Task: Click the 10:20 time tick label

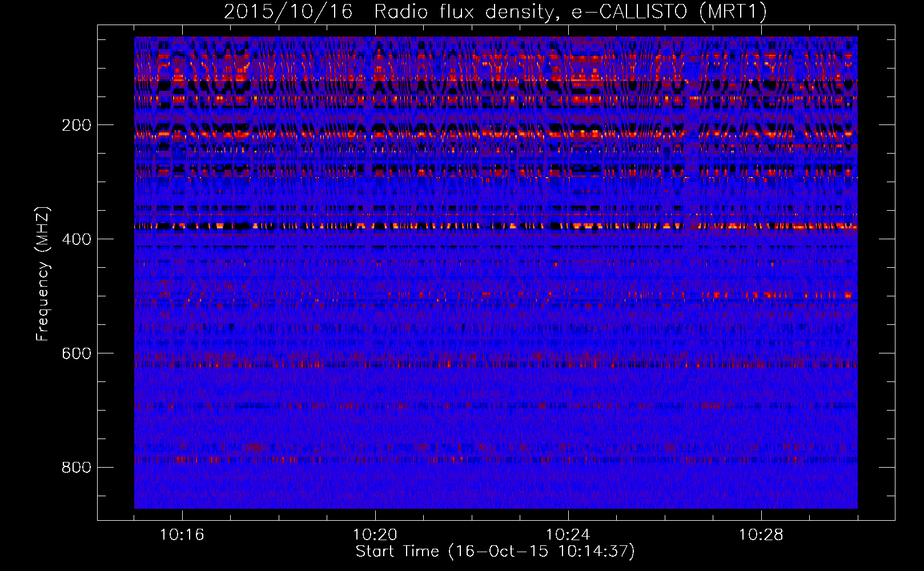Action: click(375, 535)
